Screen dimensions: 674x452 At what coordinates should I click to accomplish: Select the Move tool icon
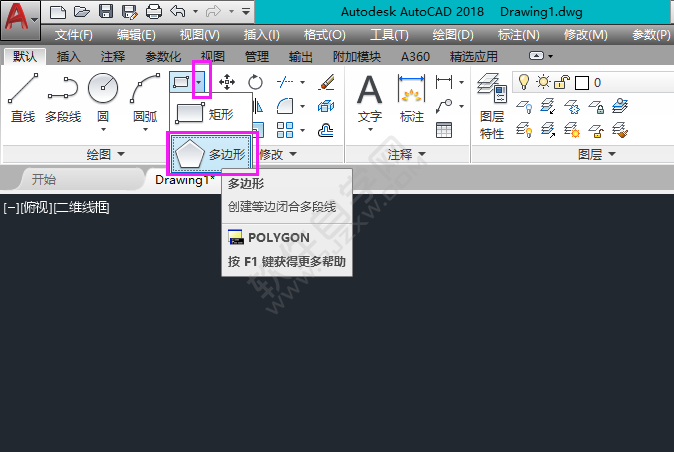227,82
